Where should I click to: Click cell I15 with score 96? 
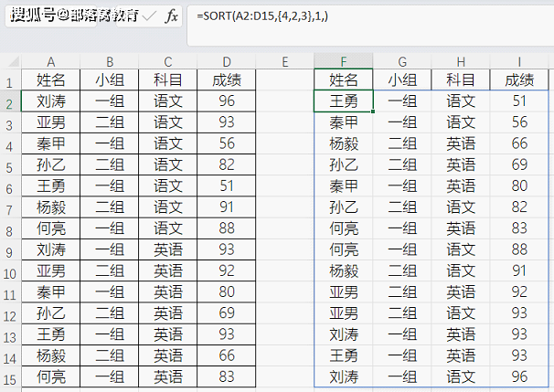[519, 376]
